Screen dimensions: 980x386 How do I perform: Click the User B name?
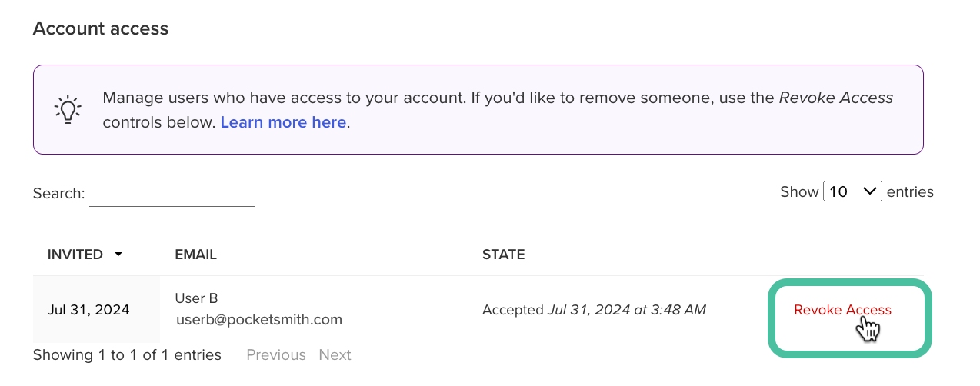click(196, 298)
